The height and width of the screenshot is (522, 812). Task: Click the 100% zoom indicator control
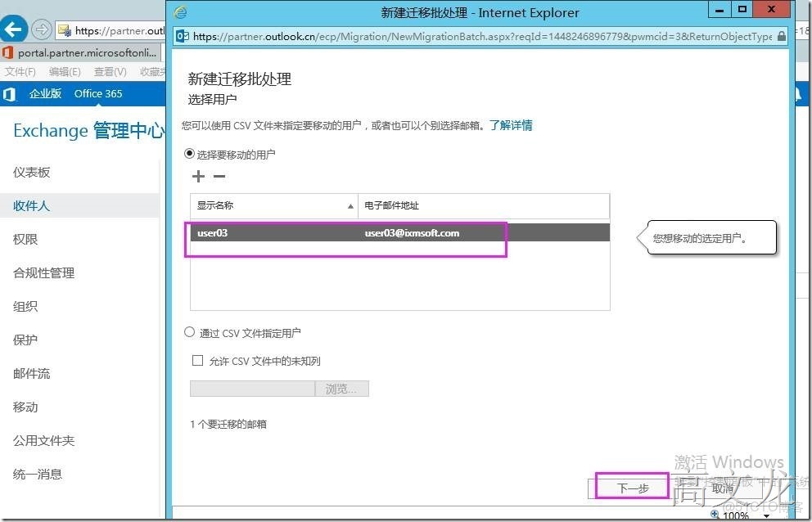(x=735, y=516)
